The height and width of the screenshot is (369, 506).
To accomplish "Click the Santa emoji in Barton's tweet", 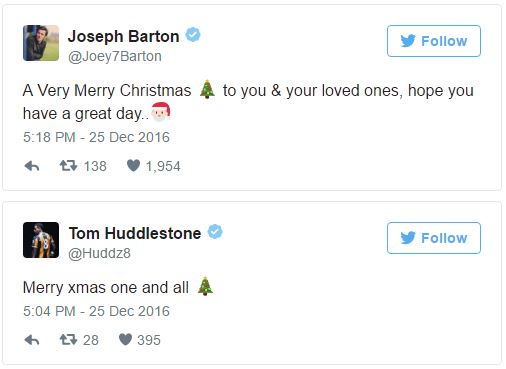I will coord(161,112).
